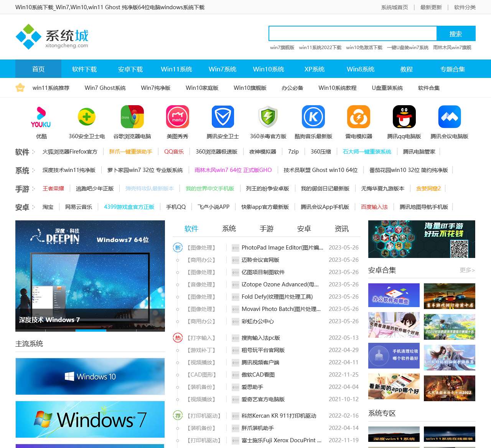Click the search input field

click(x=353, y=34)
